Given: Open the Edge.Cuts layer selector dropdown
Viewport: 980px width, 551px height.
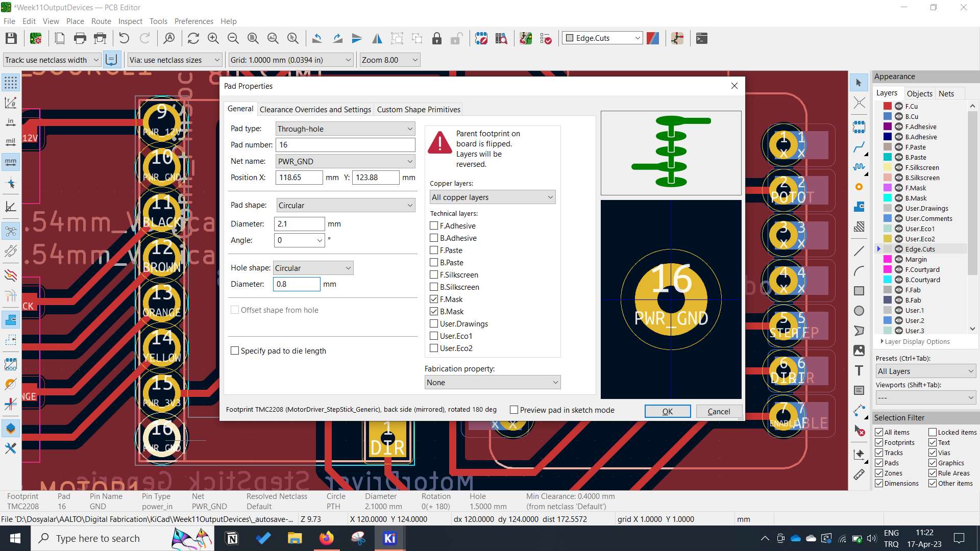Looking at the screenshot, I should [x=603, y=38].
